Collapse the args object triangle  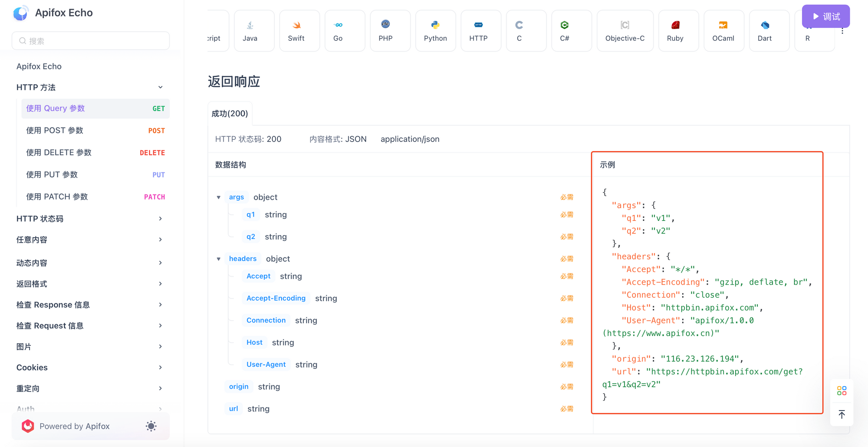pos(219,197)
